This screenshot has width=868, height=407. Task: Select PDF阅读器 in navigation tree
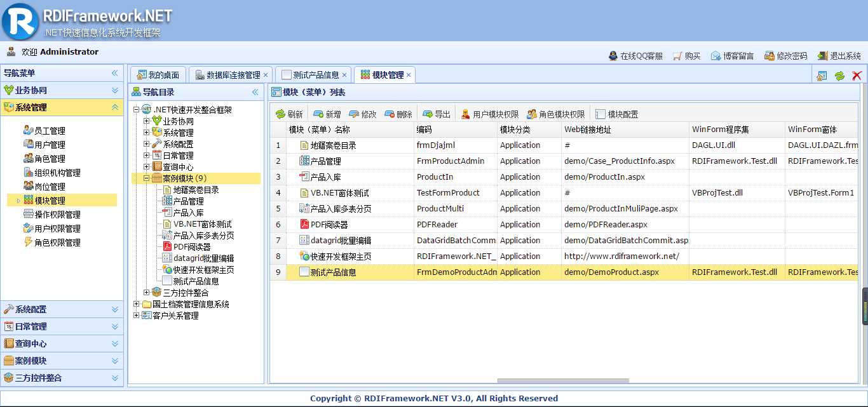point(192,247)
